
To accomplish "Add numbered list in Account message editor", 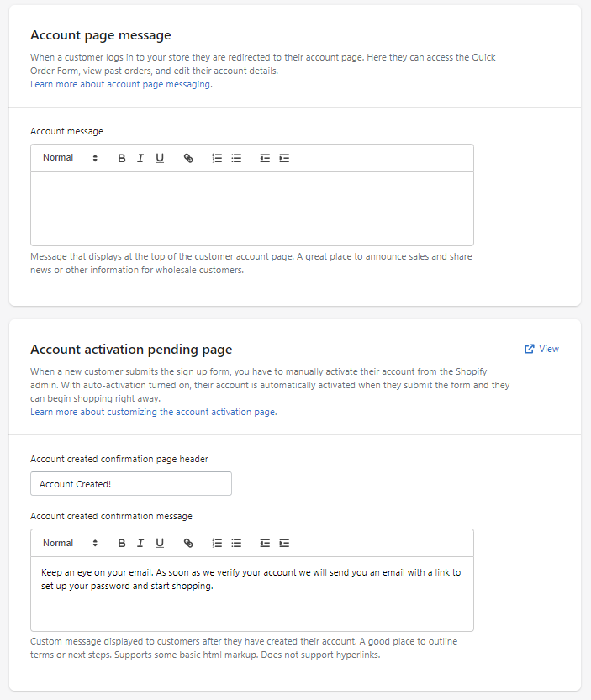I will click(x=217, y=158).
